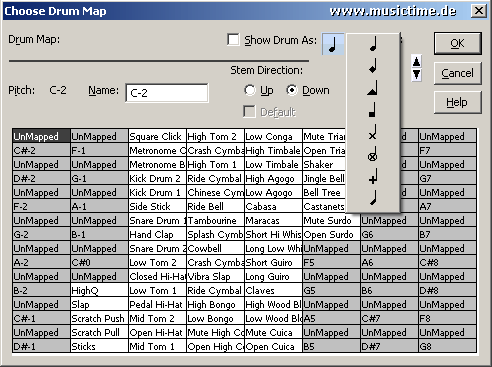Select the Cowbell cell
Screen dimensions: 492x367
tap(215, 248)
